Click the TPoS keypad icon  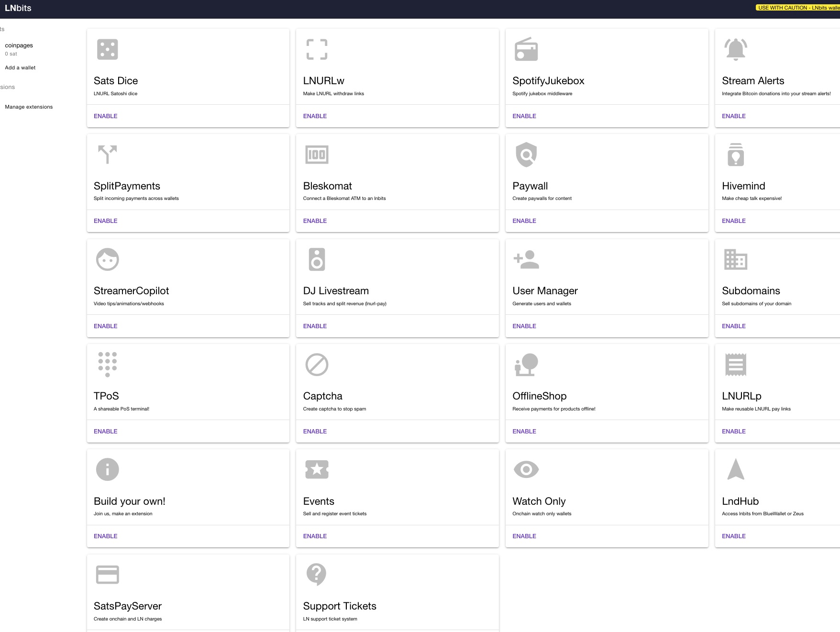pyautogui.click(x=107, y=364)
